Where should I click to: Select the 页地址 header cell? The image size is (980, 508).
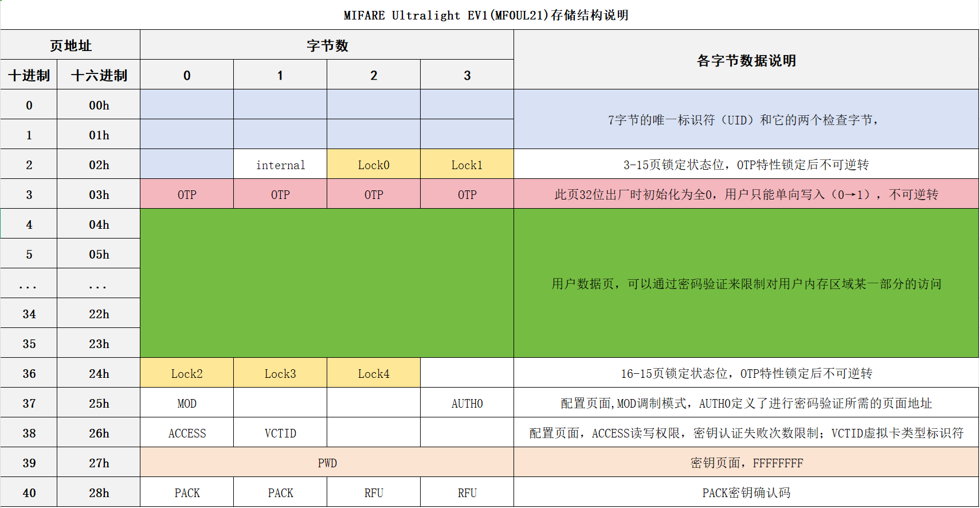70,45
